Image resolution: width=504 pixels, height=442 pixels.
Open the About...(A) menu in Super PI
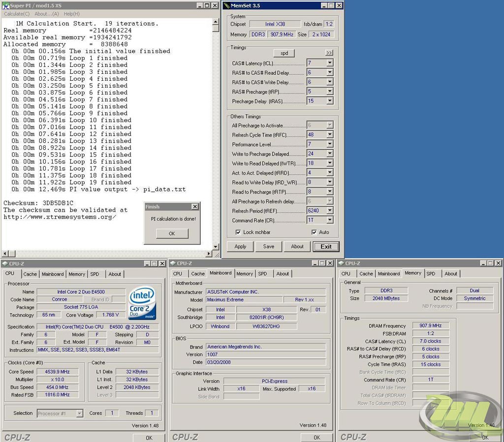pos(47,14)
